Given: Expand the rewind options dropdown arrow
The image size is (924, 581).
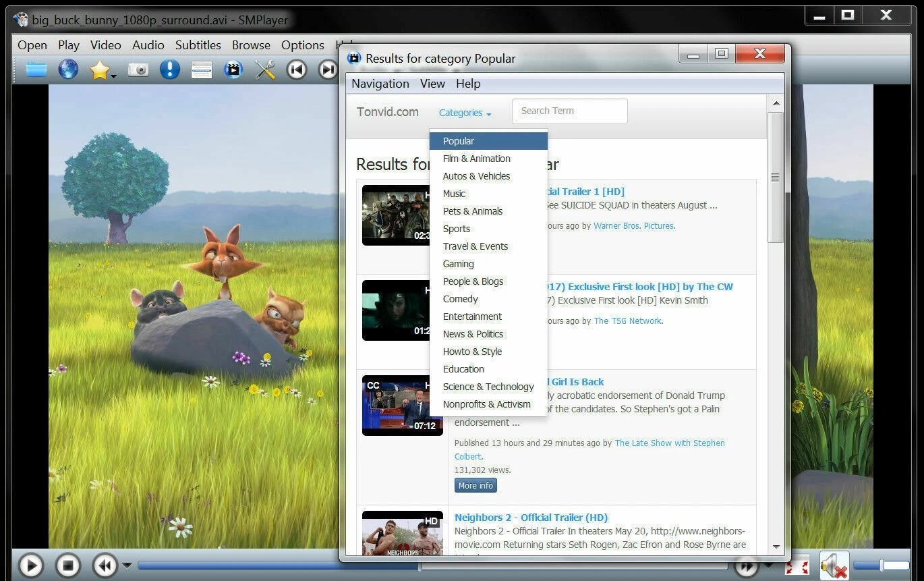Looking at the screenshot, I should 126,565.
